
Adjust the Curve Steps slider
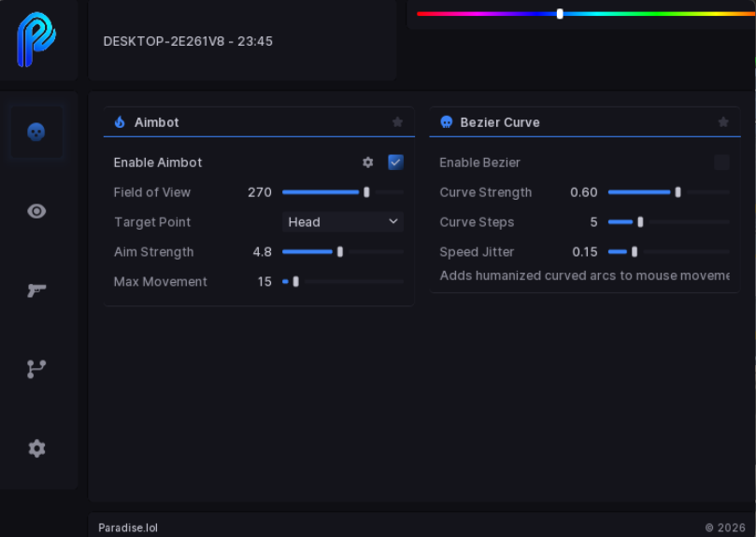669,222
